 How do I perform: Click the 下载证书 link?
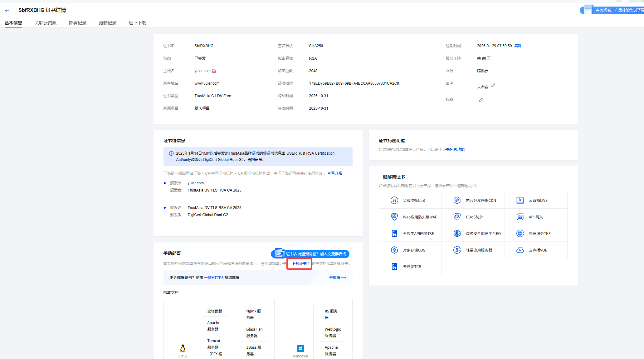pyautogui.click(x=299, y=264)
